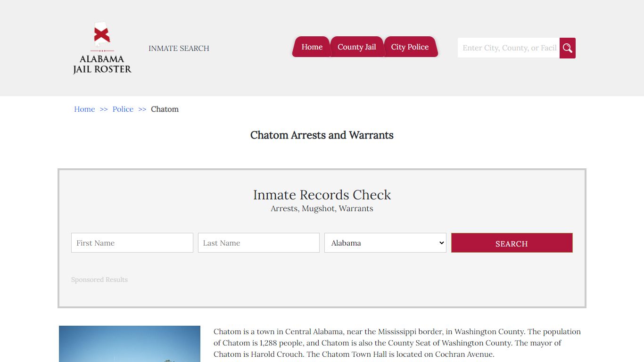The image size is (644, 362).
Task: Click the Chatom Arrests and Warrants heading
Action: [x=322, y=135]
